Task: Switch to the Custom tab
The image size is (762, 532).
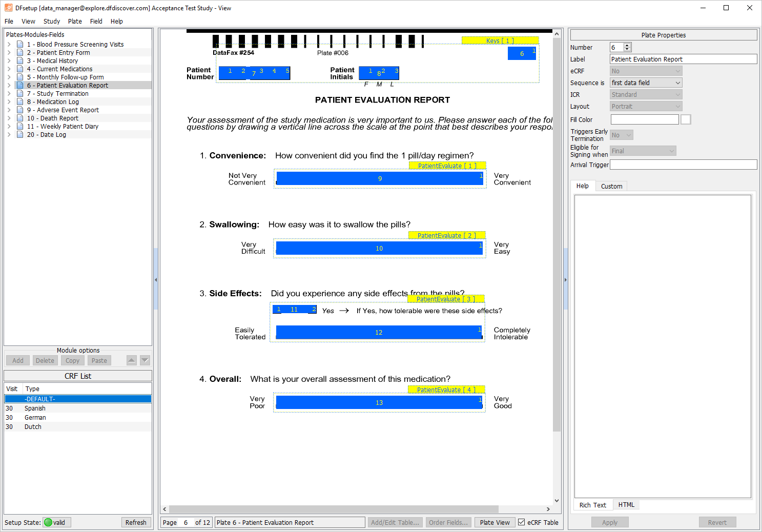Action: click(611, 186)
